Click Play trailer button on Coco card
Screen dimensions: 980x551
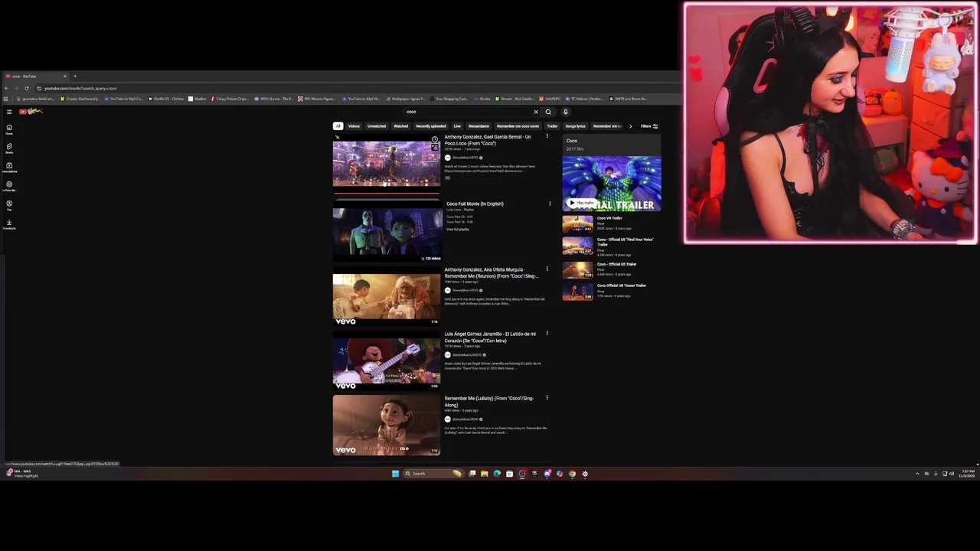582,203
